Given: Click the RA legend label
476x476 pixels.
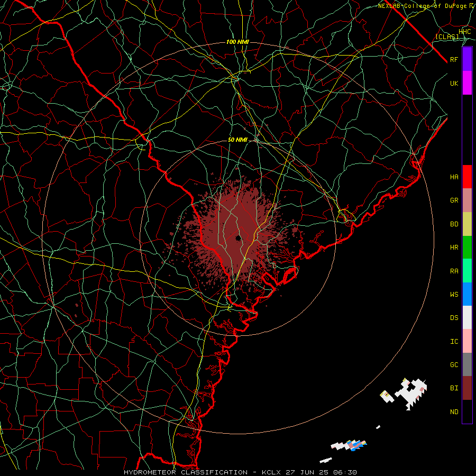Looking at the screenshot, I should click(454, 271).
